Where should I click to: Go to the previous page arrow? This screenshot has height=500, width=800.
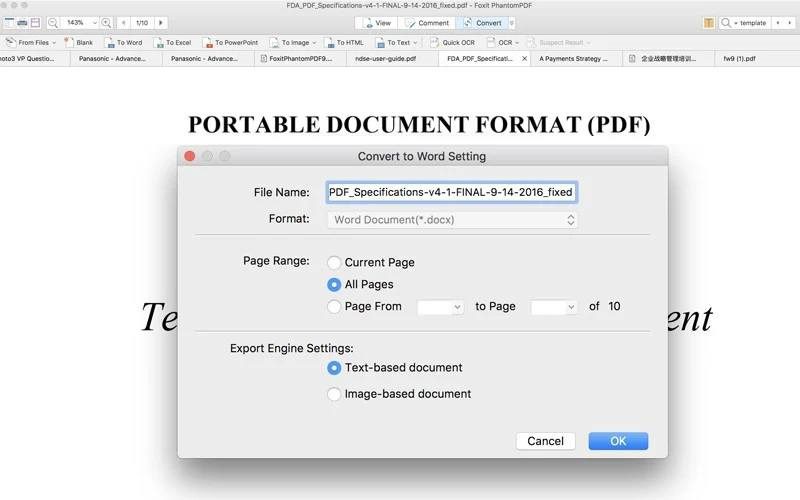point(124,22)
